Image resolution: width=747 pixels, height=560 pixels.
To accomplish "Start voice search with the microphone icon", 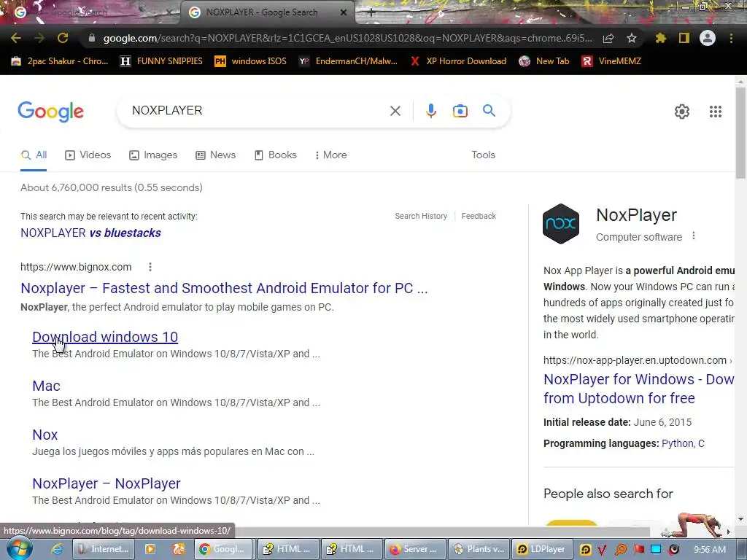I will [x=430, y=111].
